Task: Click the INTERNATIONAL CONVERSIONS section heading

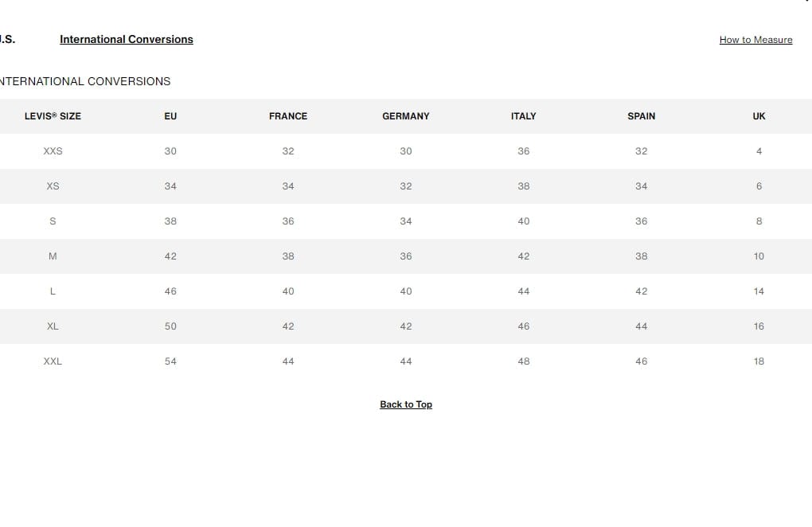Action: point(85,81)
